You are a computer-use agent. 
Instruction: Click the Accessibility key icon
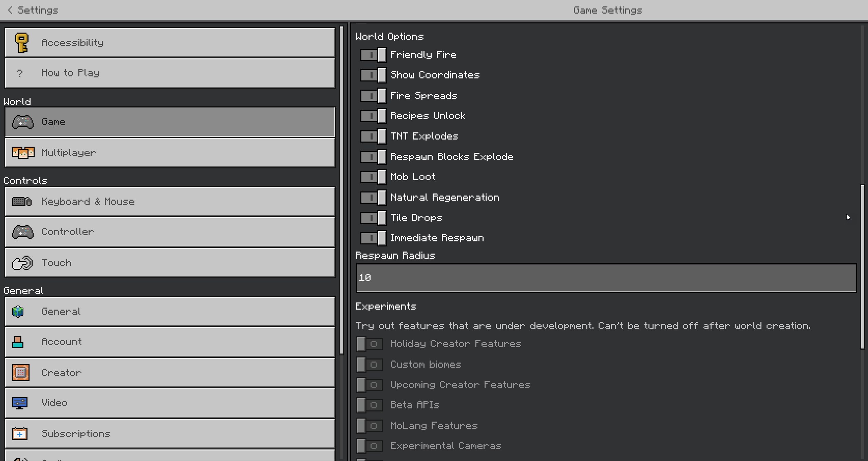(22, 43)
